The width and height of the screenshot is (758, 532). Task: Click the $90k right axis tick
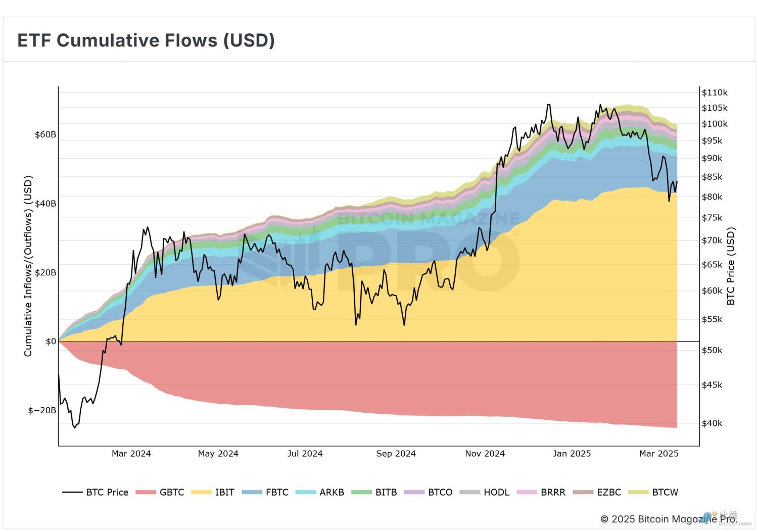tap(712, 159)
